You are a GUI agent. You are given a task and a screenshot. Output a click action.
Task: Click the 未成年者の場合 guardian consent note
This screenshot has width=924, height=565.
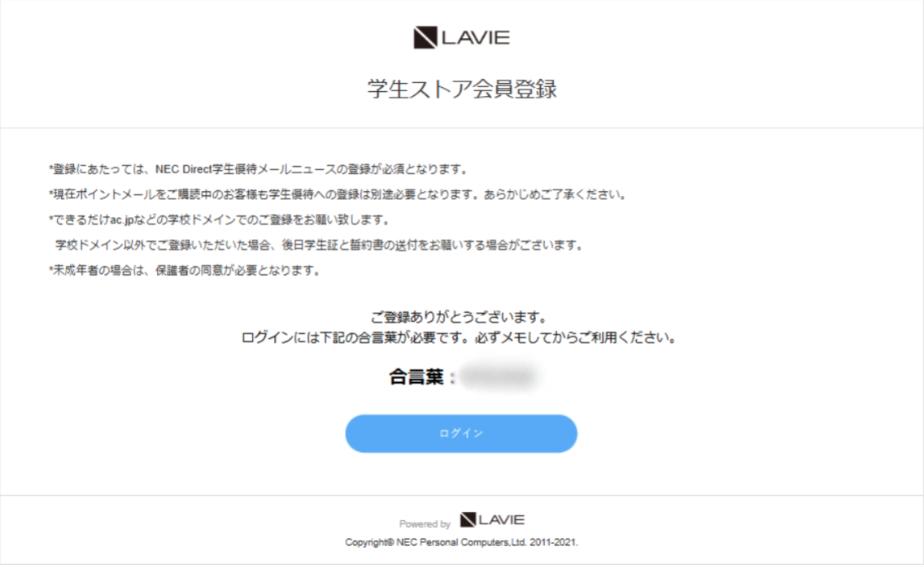point(185,271)
